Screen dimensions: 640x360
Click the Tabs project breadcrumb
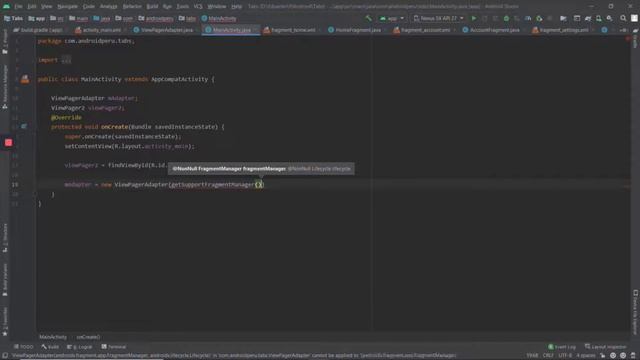(14, 18)
